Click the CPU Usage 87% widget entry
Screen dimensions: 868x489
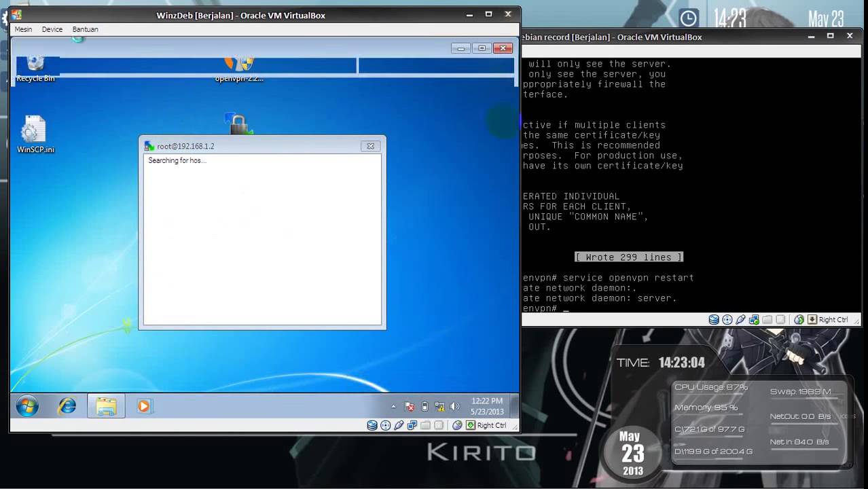[711, 387]
